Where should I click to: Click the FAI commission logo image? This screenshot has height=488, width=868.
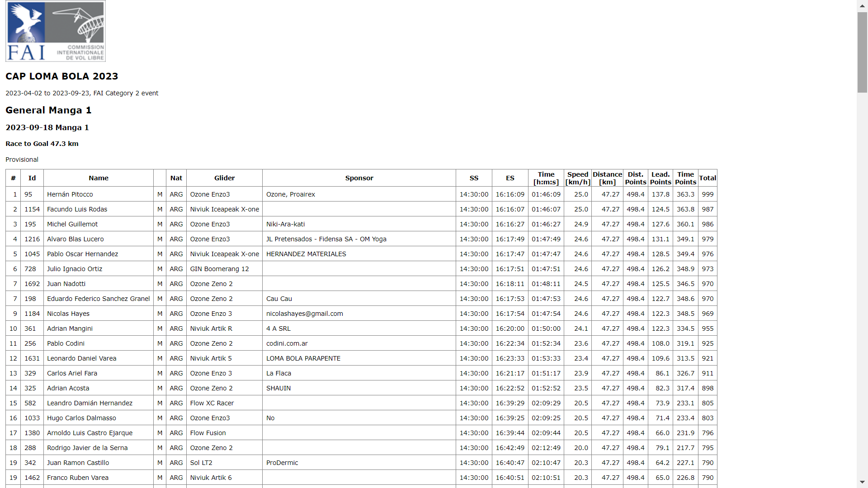coord(56,31)
